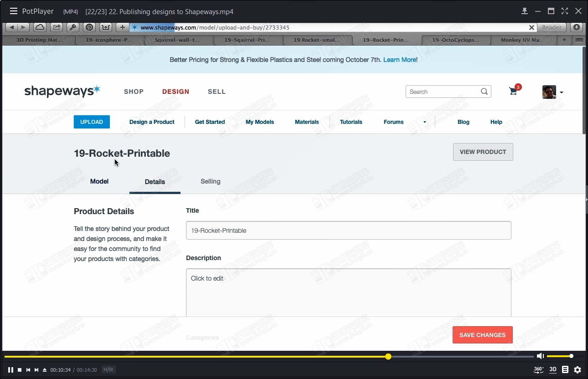Open the Tutorials link
Image resolution: width=588 pixels, height=379 pixels.
click(351, 122)
